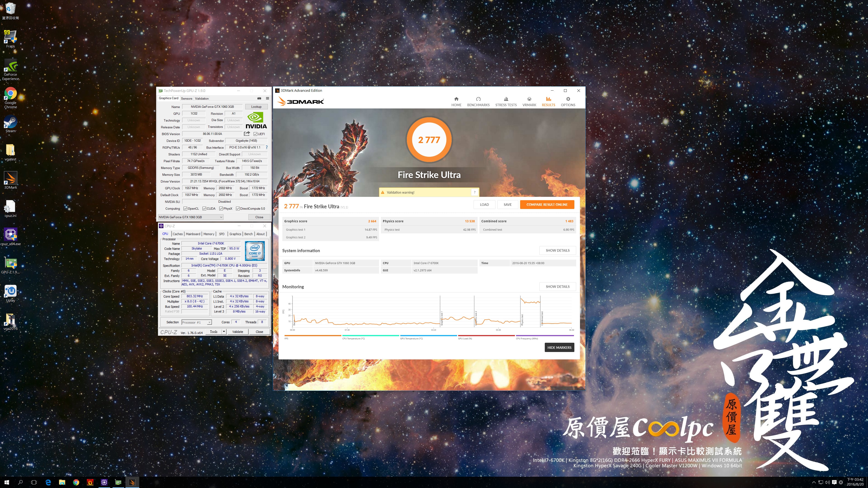The width and height of the screenshot is (868, 488).
Task: Switch to GPU-Z Validation tab
Action: click(201, 98)
